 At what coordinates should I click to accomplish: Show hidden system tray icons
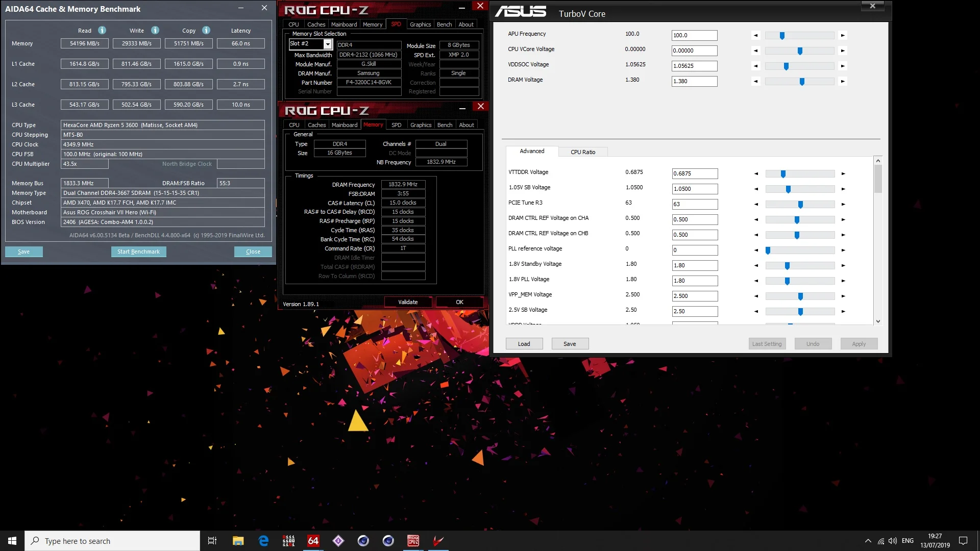[x=868, y=541]
